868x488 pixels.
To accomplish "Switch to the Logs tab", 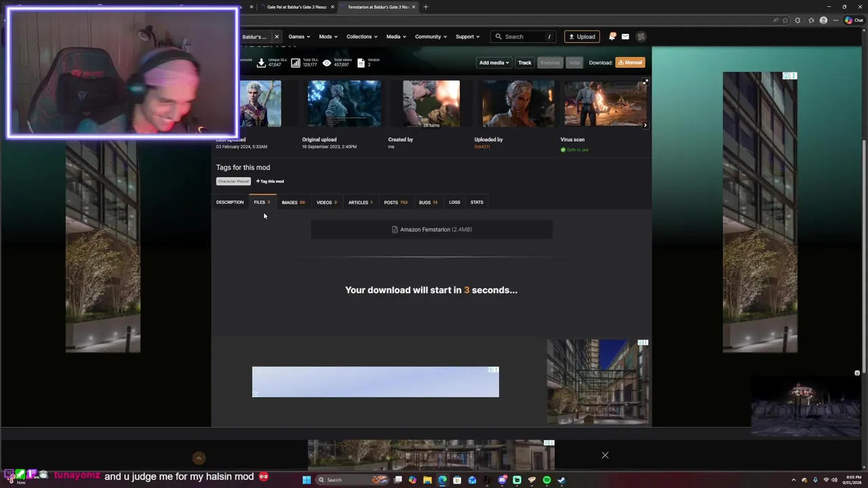I will [x=454, y=202].
